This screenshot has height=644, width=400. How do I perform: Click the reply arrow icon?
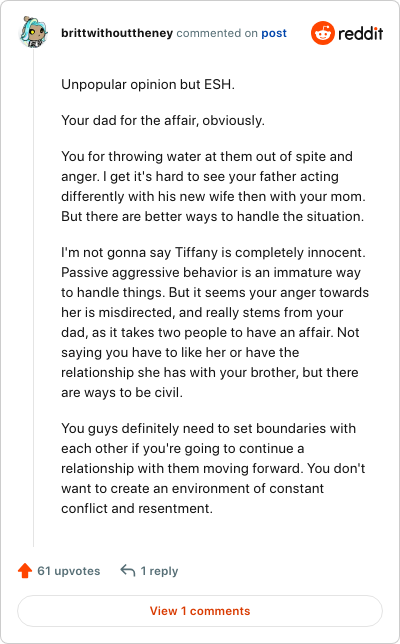(128, 570)
